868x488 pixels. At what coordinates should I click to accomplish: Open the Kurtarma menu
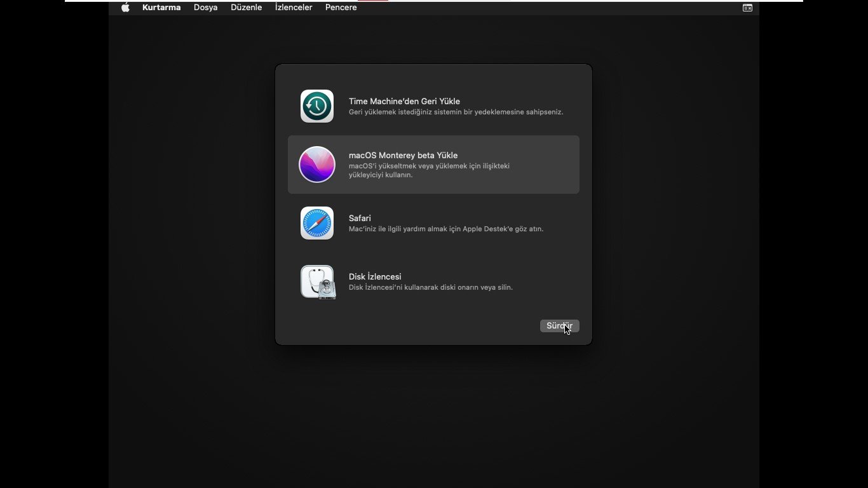coord(161,8)
